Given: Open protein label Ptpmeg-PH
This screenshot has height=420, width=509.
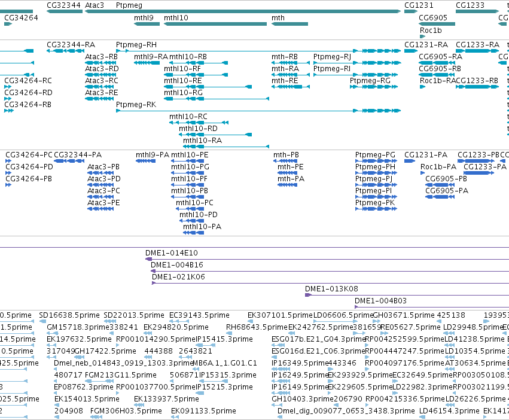Looking at the screenshot, I should point(375,167).
